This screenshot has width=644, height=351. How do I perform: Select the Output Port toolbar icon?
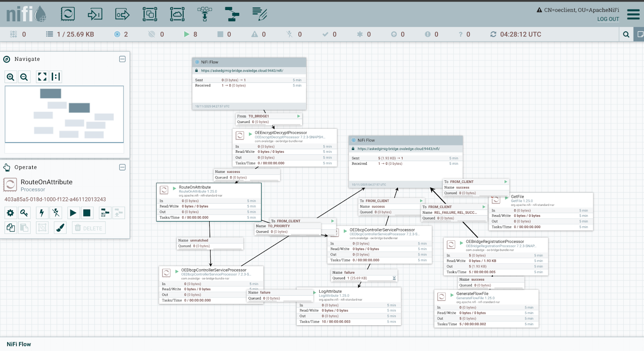pos(122,14)
